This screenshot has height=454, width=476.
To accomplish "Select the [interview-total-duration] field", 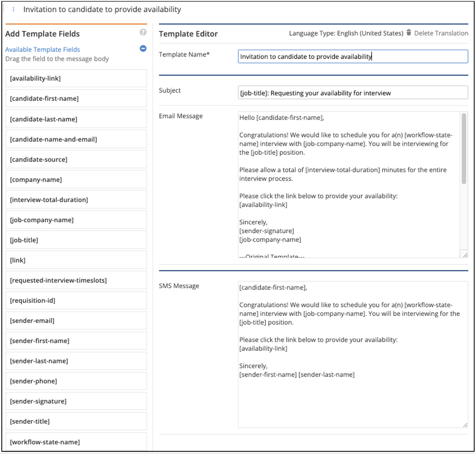I will click(x=76, y=200).
